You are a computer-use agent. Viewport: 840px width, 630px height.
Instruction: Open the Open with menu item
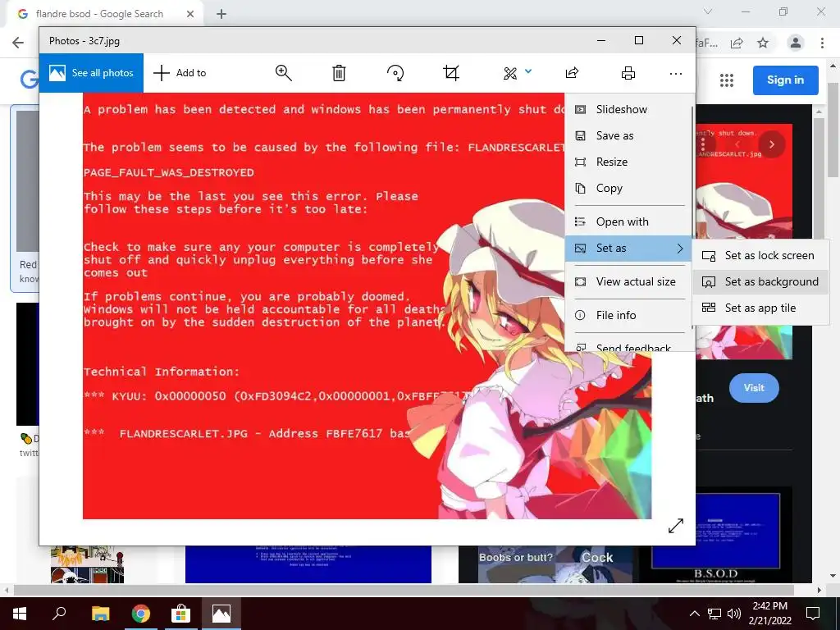(628, 221)
